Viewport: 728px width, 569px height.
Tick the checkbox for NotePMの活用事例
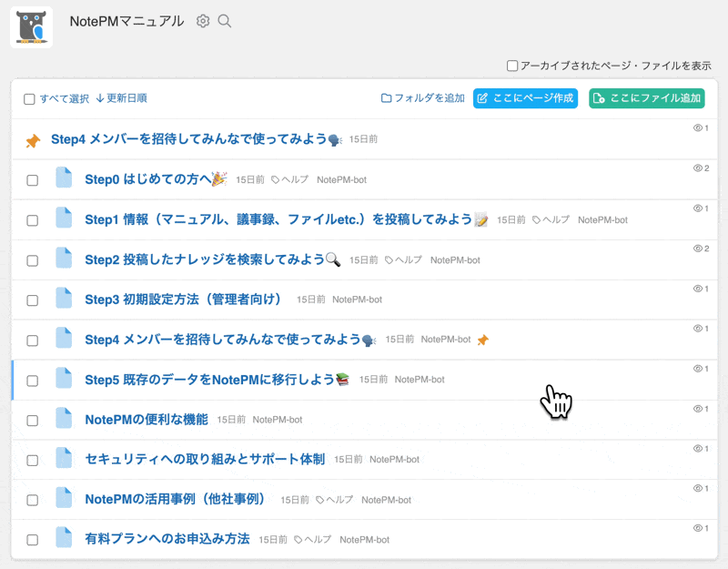[33, 500]
